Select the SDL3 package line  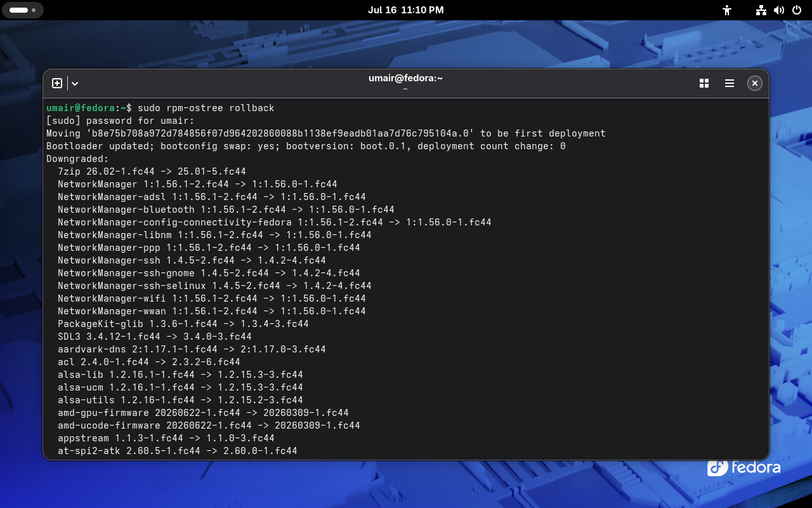pyautogui.click(x=155, y=337)
